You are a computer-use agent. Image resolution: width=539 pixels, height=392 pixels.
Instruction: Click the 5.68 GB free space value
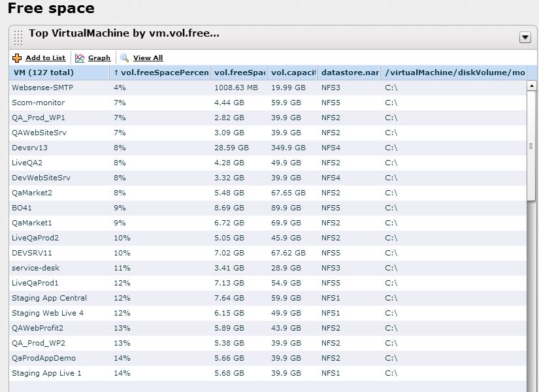pyautogui.click(x=229, y=373)
